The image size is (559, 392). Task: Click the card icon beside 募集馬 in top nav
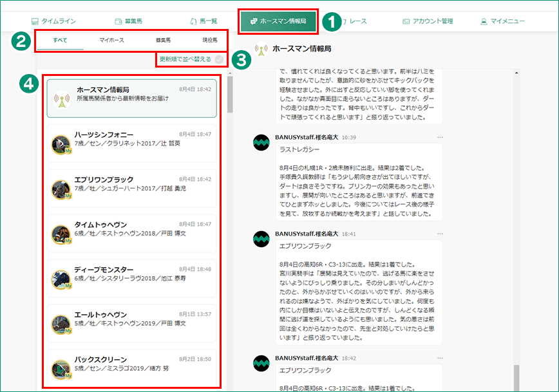tap(118, 21)
